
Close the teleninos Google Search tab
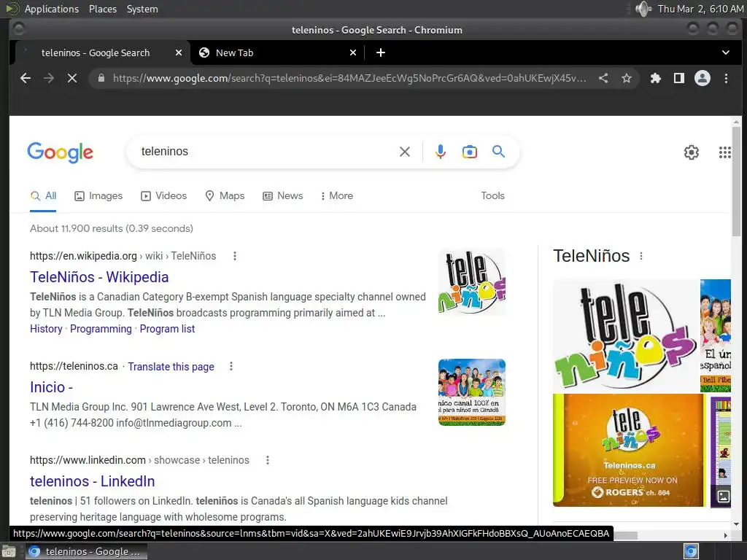point(179,52)
